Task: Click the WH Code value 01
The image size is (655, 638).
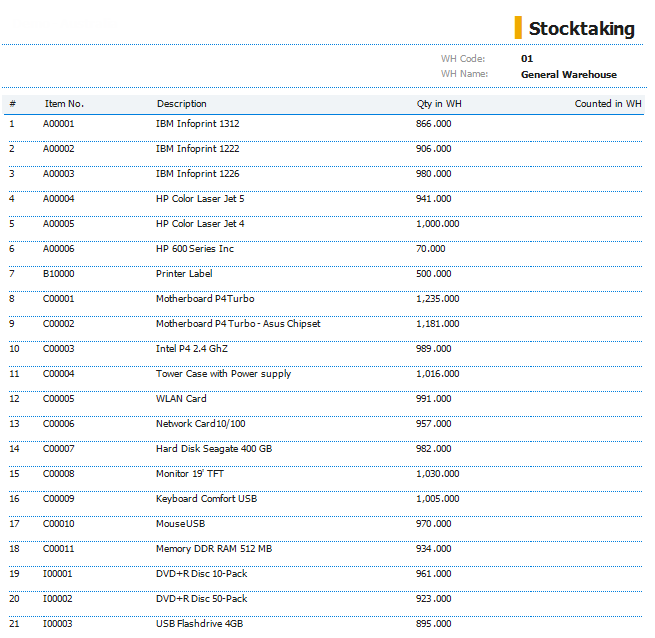Action: (527, 59)
